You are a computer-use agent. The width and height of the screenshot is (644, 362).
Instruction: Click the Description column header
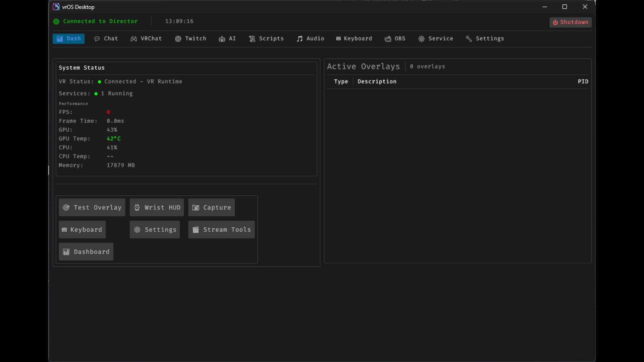tap(377, 81)
